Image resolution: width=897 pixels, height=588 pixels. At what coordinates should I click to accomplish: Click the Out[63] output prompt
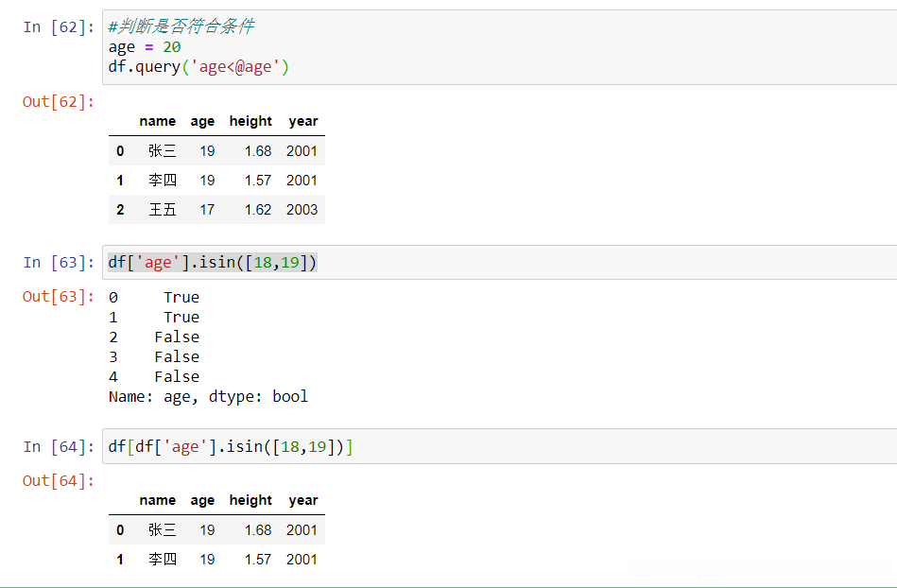(x=59, y=297)
